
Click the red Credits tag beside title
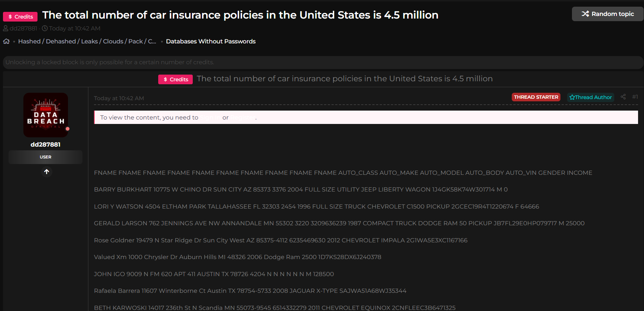pos(20,17)
